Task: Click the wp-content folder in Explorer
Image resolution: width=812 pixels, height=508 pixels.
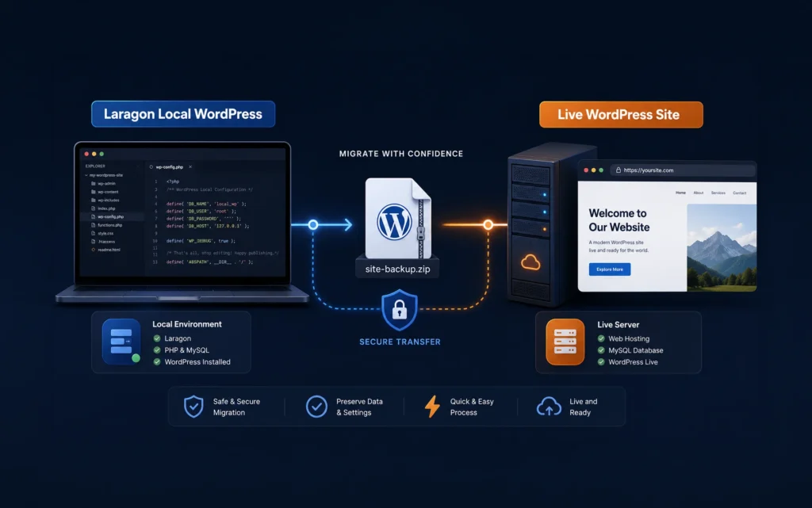Action: [x=105, y=192]
